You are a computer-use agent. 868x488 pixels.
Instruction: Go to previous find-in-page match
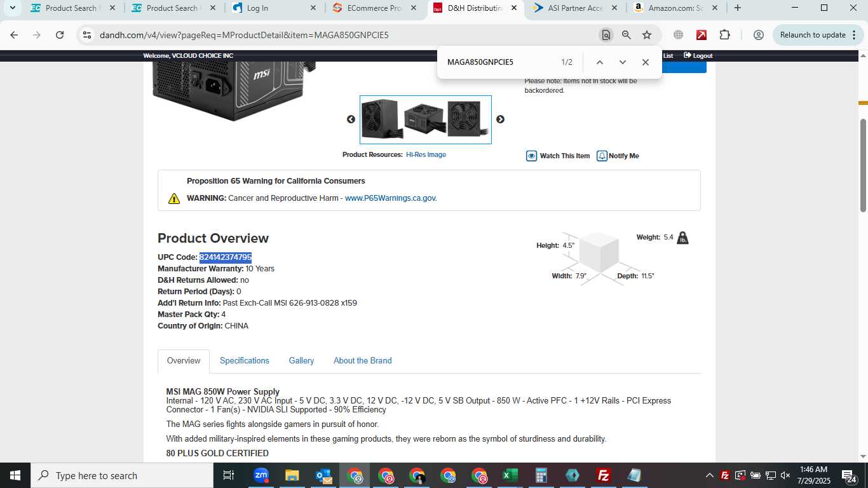click(x=599, y=62)
